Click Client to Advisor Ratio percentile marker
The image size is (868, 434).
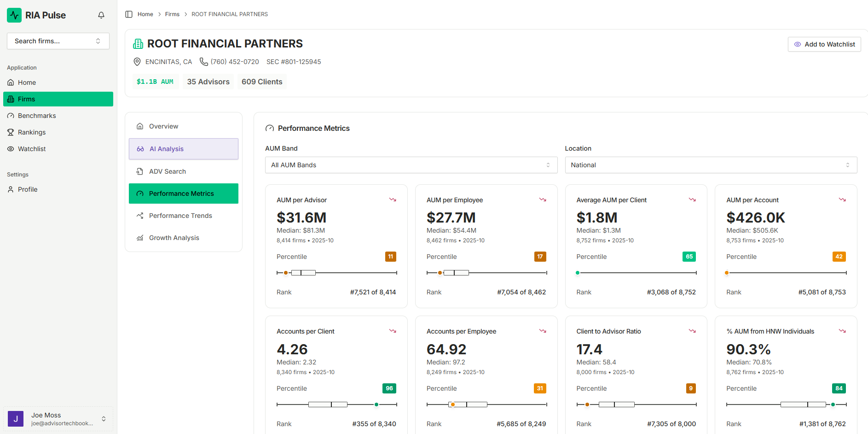point(587,405)
